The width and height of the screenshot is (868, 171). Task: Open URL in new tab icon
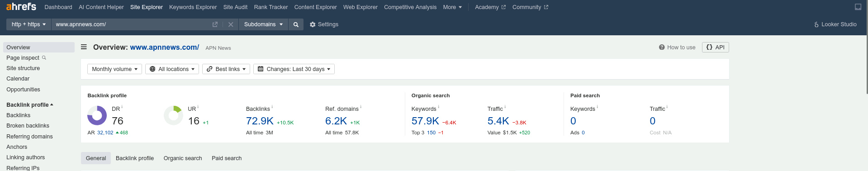click(x=215, y=24)
